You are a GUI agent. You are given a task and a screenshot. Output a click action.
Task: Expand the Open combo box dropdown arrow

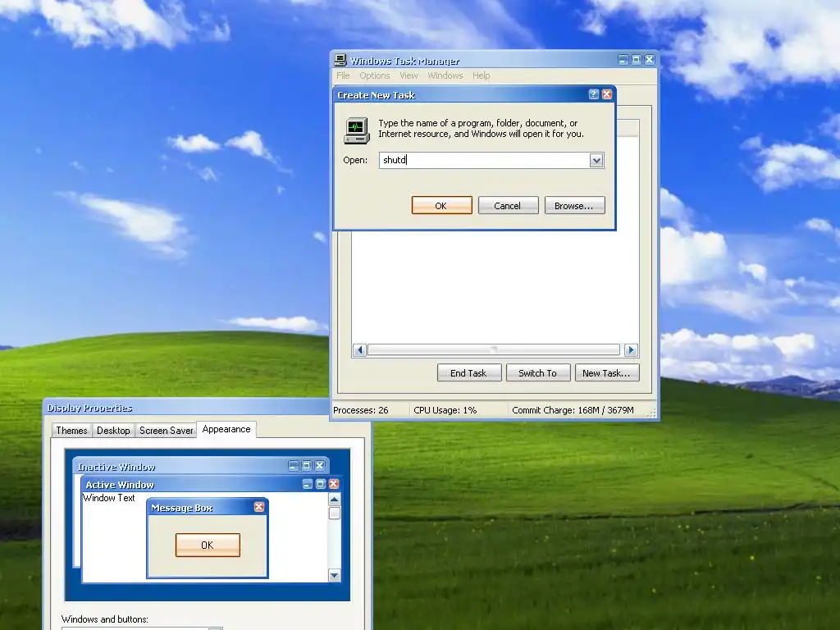point(596,160)
